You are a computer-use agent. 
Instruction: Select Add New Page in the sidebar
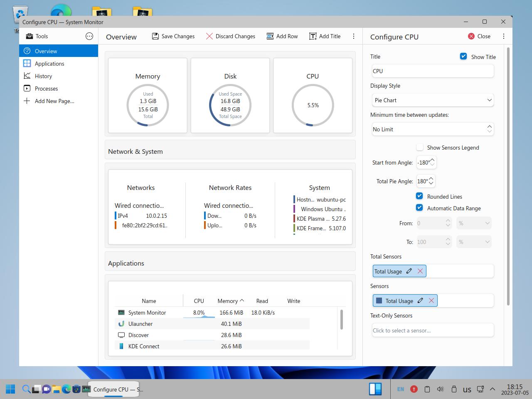pos(54,101)
